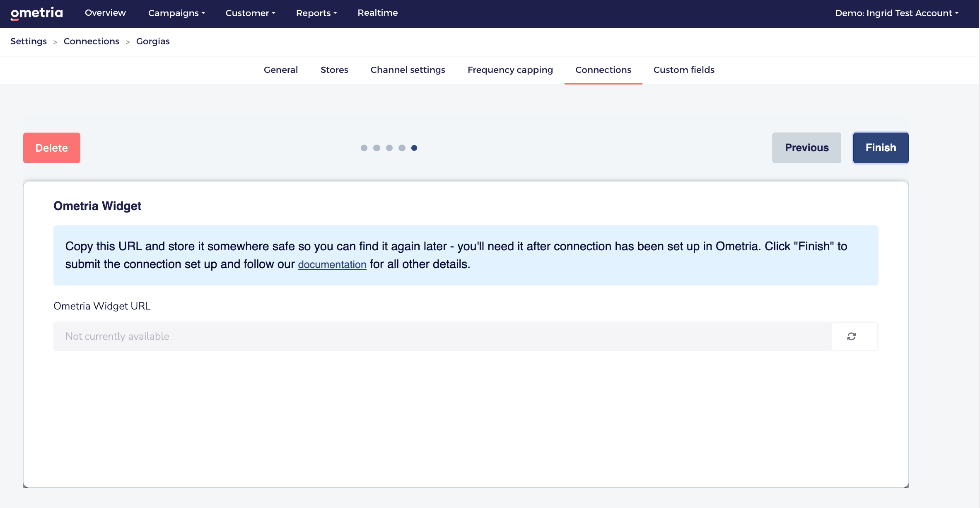Jump to the third step dot

tap(389, 148)
